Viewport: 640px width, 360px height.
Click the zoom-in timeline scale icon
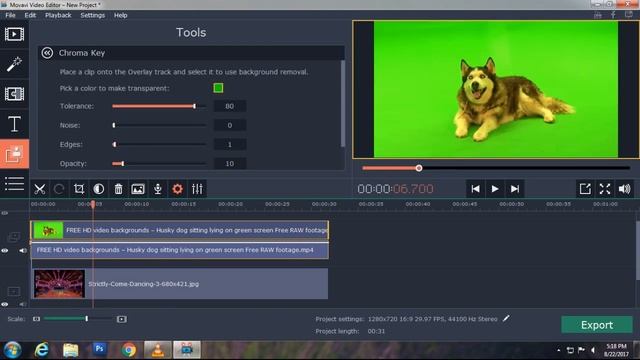click(122, 319)
